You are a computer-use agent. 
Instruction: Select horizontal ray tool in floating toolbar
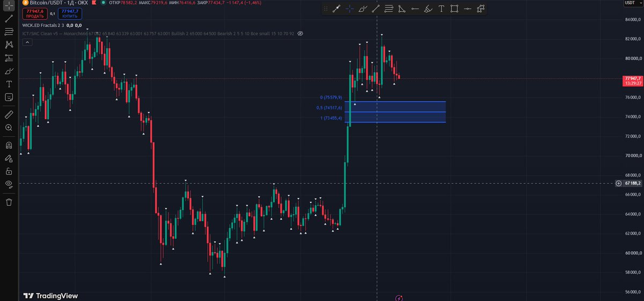tap(415, 9)
